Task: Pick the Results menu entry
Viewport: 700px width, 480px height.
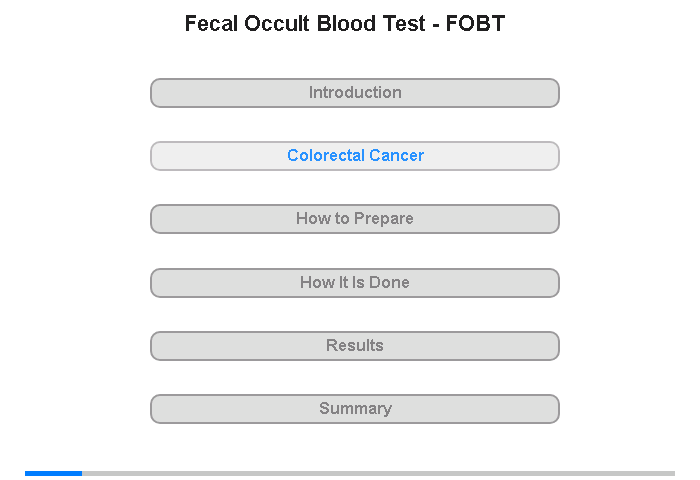Action: [355, 346]
